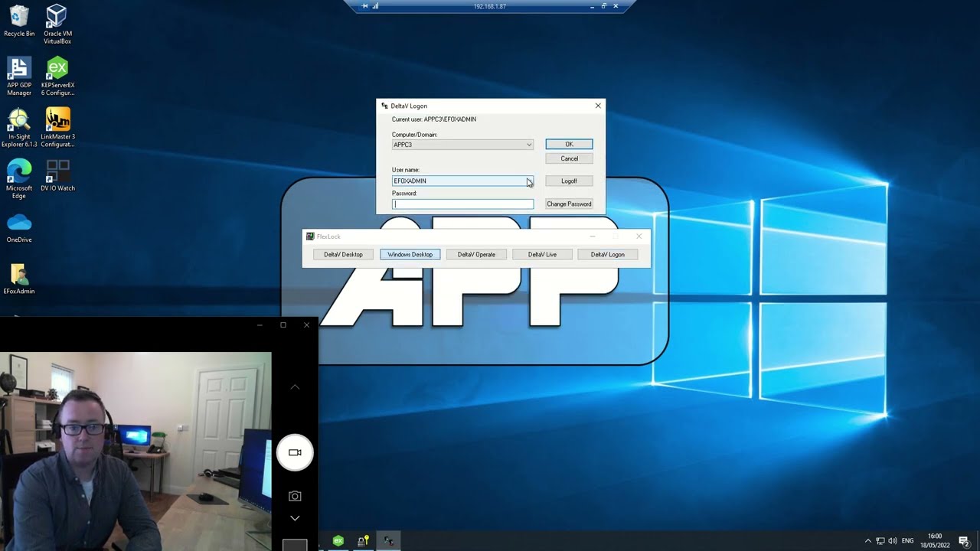Click DeltaV Logon in FlexLock

607,254
